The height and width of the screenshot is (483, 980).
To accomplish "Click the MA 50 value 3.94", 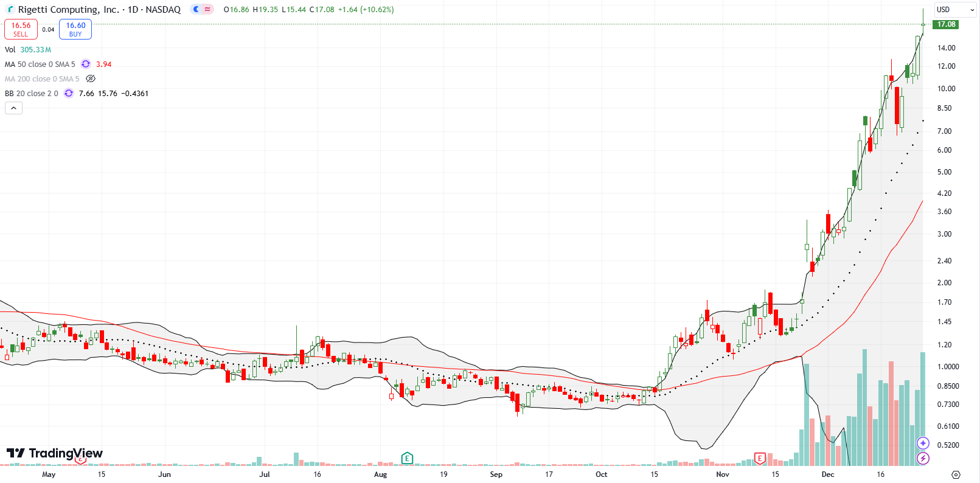I will [x=103, y=64].
